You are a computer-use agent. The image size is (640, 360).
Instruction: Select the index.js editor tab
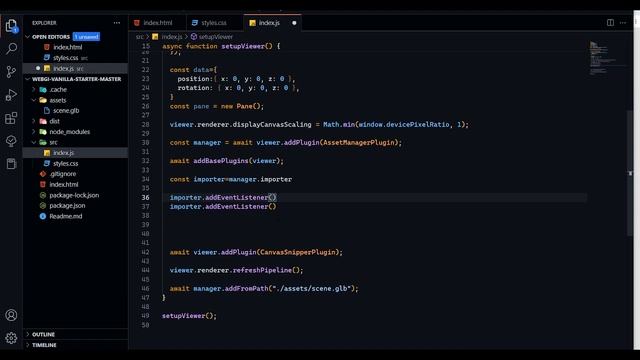click(x=269, y=23)
